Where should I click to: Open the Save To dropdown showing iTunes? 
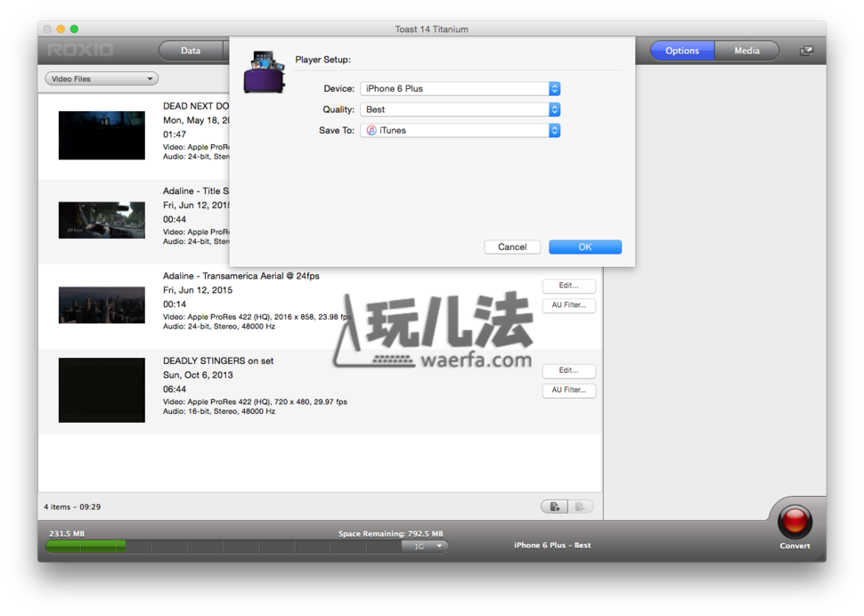(461, 131)
